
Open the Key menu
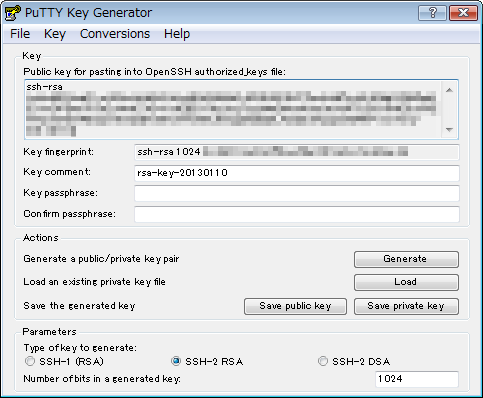click(x=55, y=34)
